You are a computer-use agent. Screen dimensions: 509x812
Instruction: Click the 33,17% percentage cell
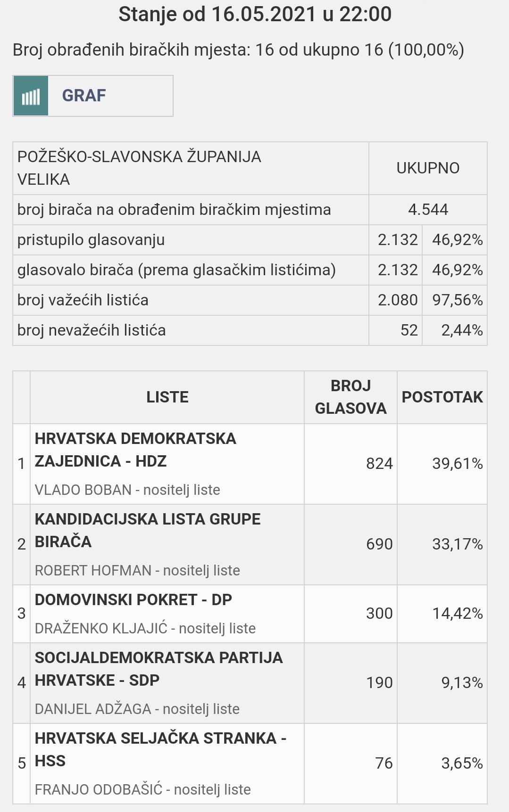[x=457, y=544]
